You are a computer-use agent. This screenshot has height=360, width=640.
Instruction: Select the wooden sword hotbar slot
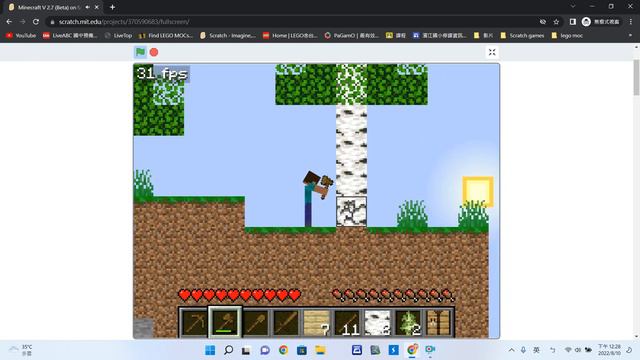pos(286,322)
